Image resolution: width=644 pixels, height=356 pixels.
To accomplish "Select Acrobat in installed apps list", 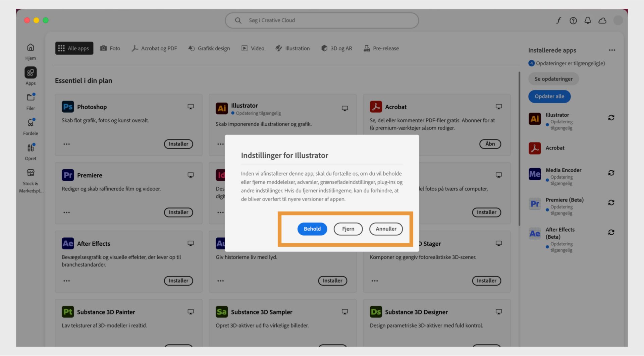I will point(555,148).
